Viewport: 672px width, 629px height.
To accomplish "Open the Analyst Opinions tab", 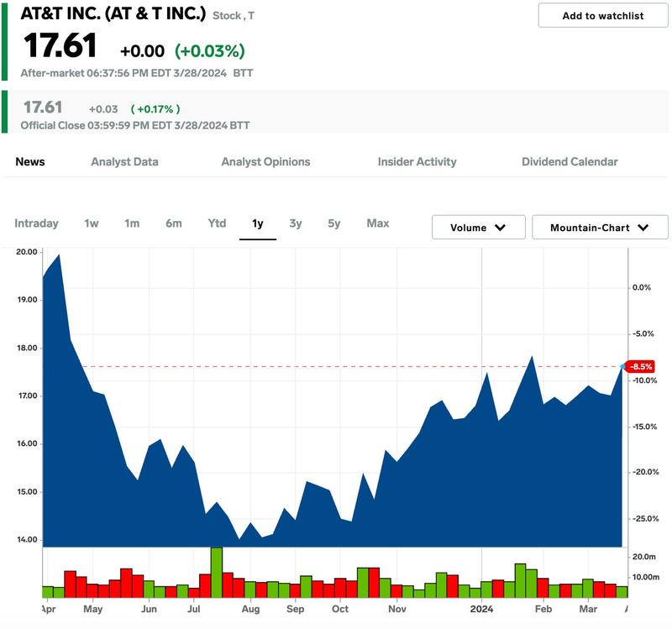I will pos(265,161).
